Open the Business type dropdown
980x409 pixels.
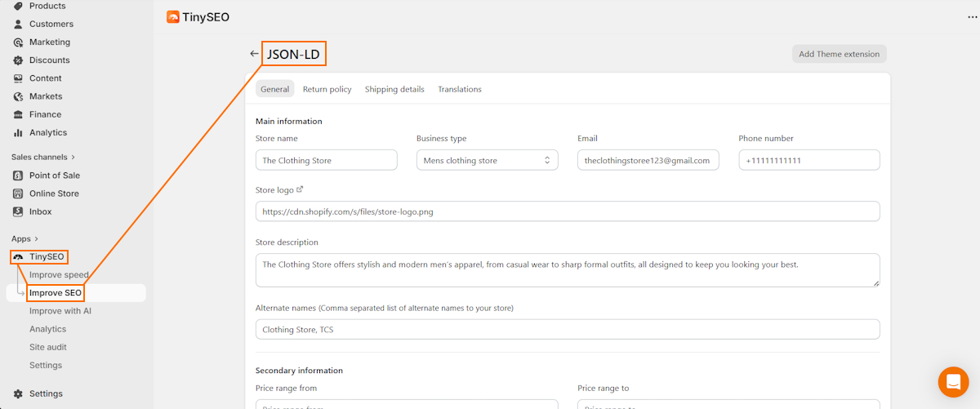click(487, 160)
